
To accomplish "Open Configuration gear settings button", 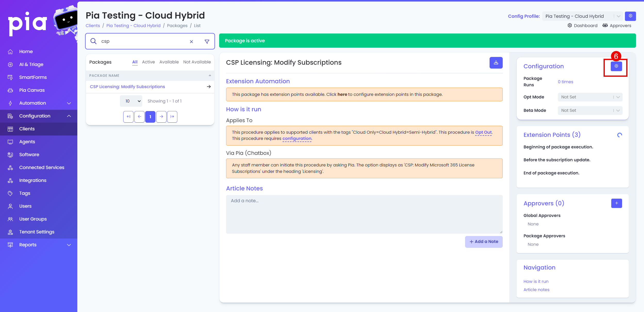I will [616, 66].
